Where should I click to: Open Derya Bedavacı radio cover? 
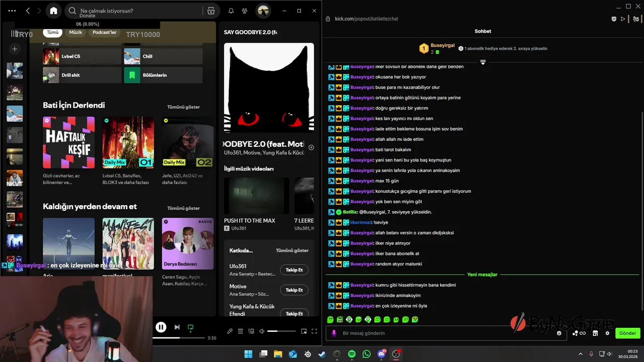coord(188,243)
